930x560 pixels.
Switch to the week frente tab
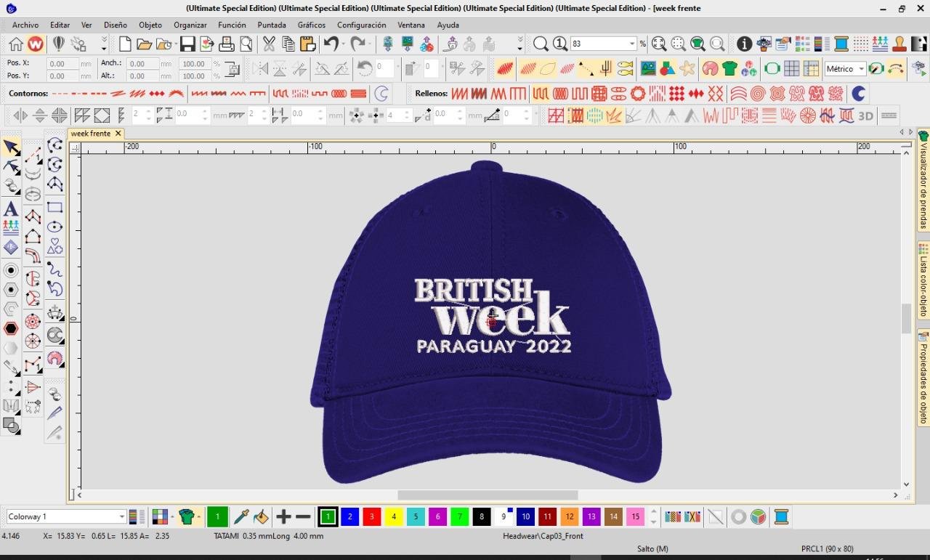coord(91,134)
